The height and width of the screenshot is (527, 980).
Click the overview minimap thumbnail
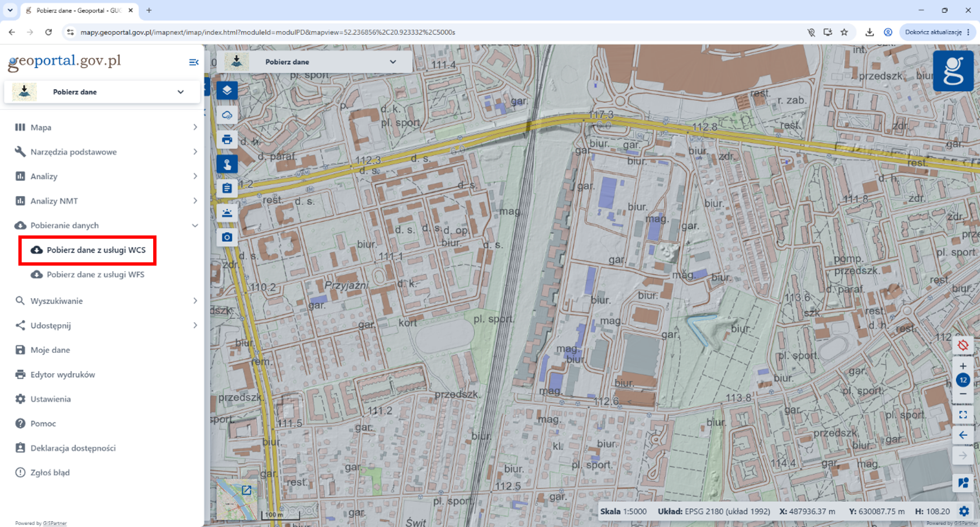click(237, 499)
